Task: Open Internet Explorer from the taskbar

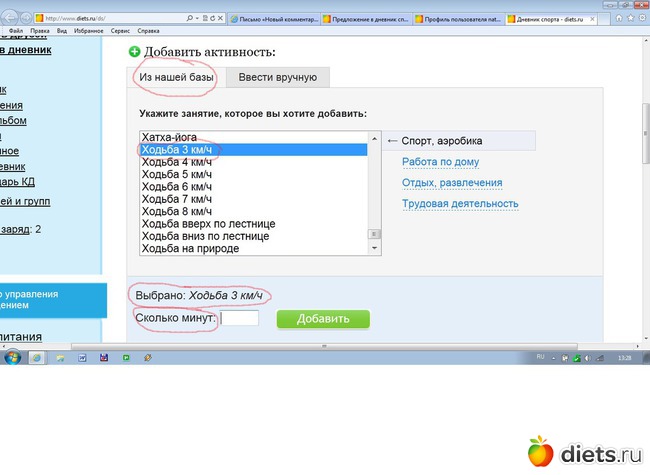Action: (x=37, y=357)
